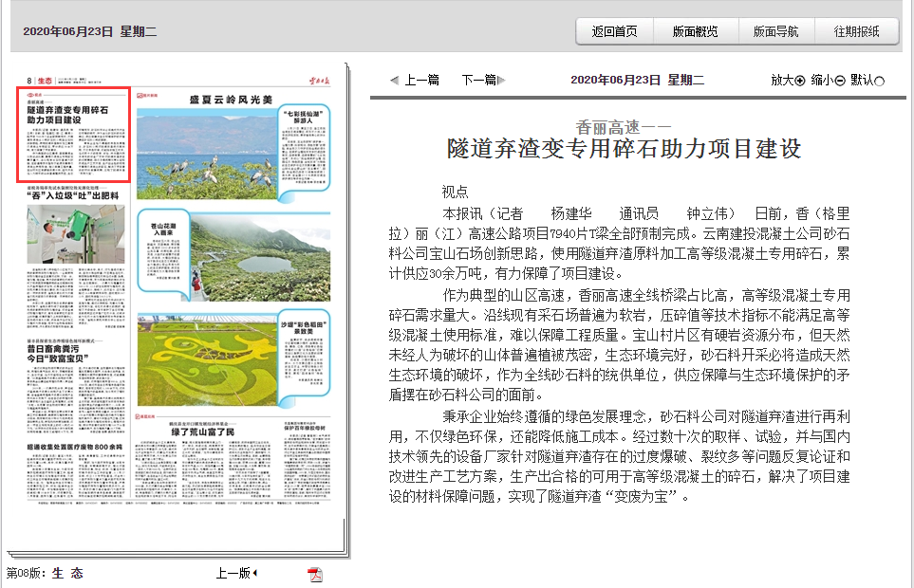Click the PDF download icon
This screenshot has height=588, width=914.
pyautogui.click(x=316, y=573)
